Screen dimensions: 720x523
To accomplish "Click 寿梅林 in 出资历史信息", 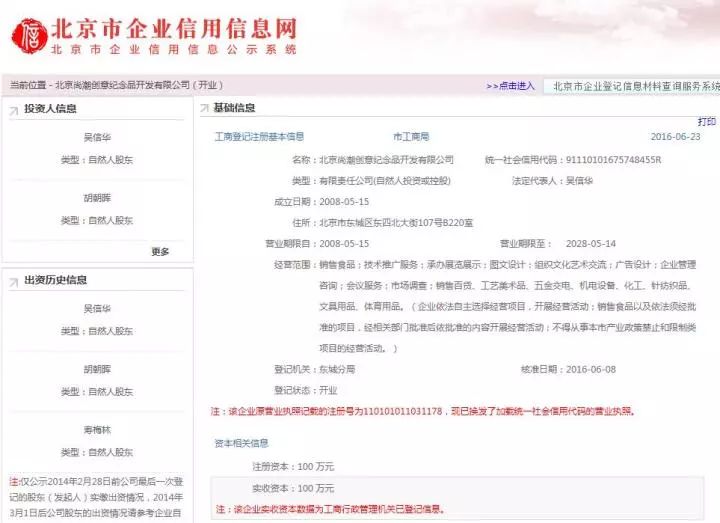I will point(97,430).
